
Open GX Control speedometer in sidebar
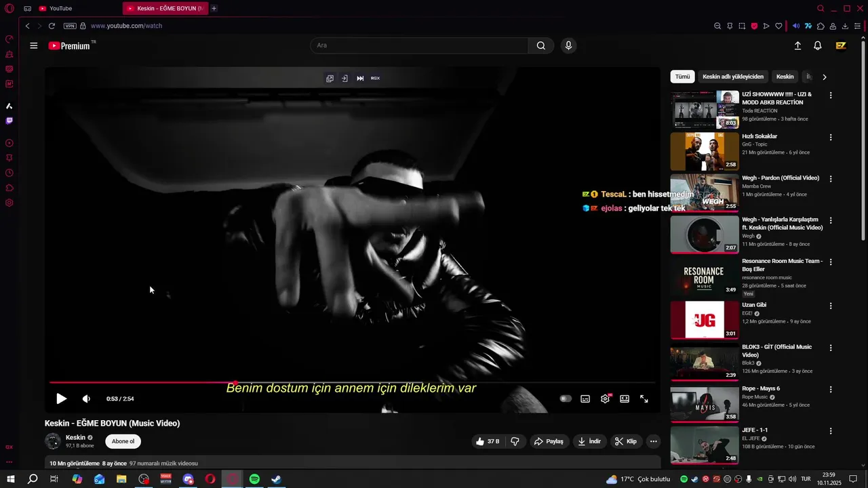(9, 39)
